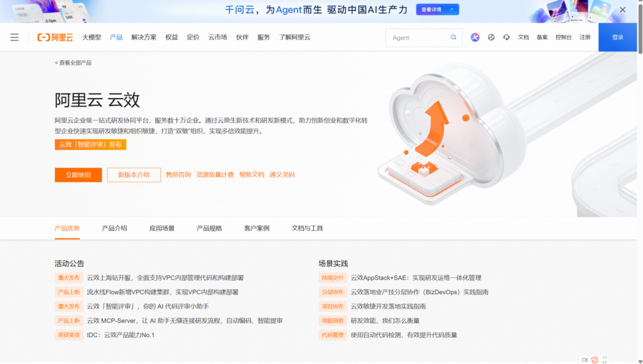Open the hamburger menu icon
The width and height of the screenshot is (643, 364).
14,37
